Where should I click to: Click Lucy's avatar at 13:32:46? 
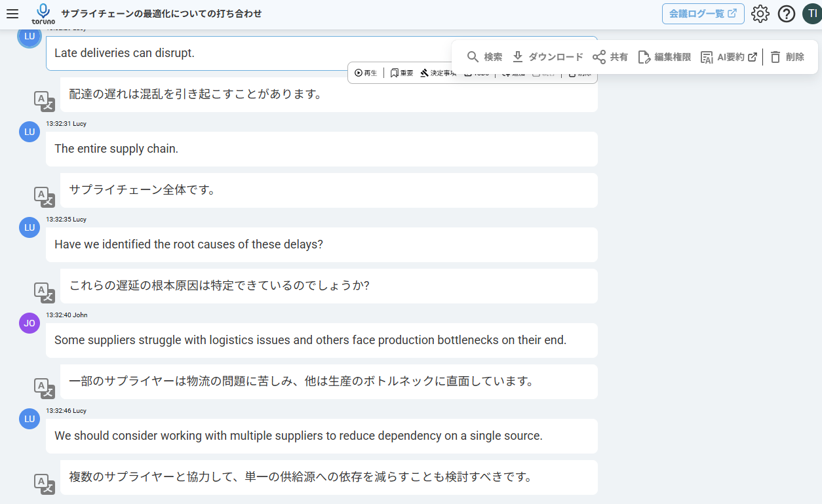(x=29, y=419)
